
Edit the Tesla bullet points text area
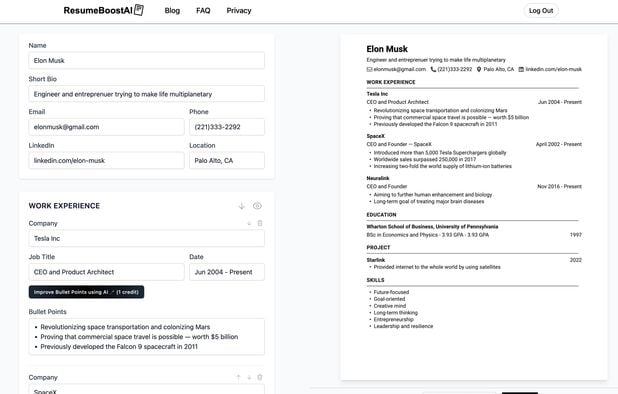pos(147,337)
